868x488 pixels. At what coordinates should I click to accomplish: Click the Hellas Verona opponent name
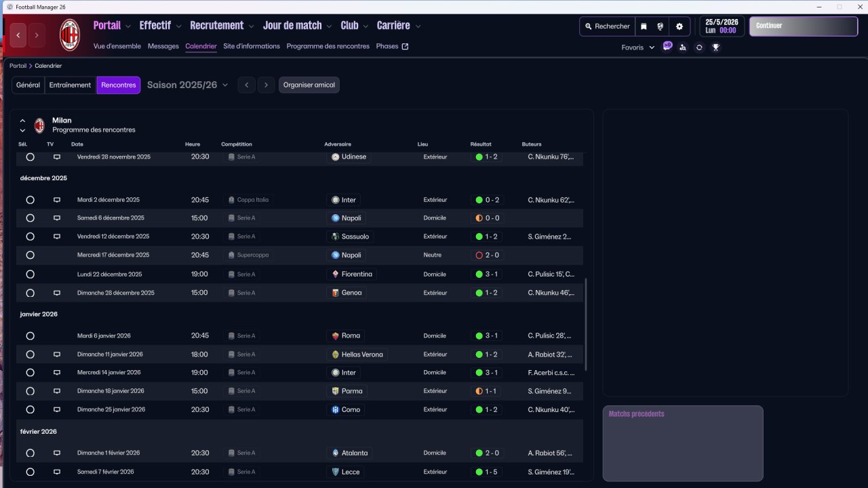(x=363, y=354)
